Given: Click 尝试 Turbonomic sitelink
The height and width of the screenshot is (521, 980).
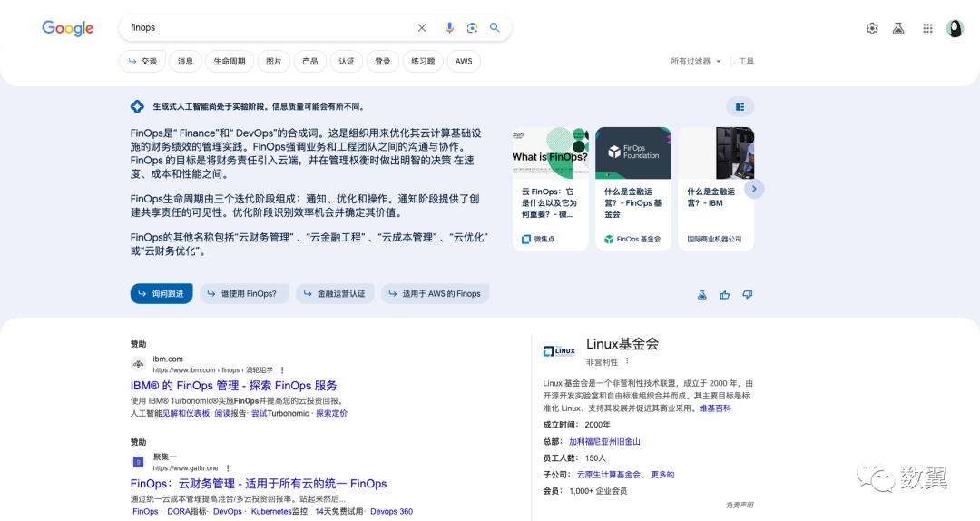Looking at the screenshot, I should [280, 413].
